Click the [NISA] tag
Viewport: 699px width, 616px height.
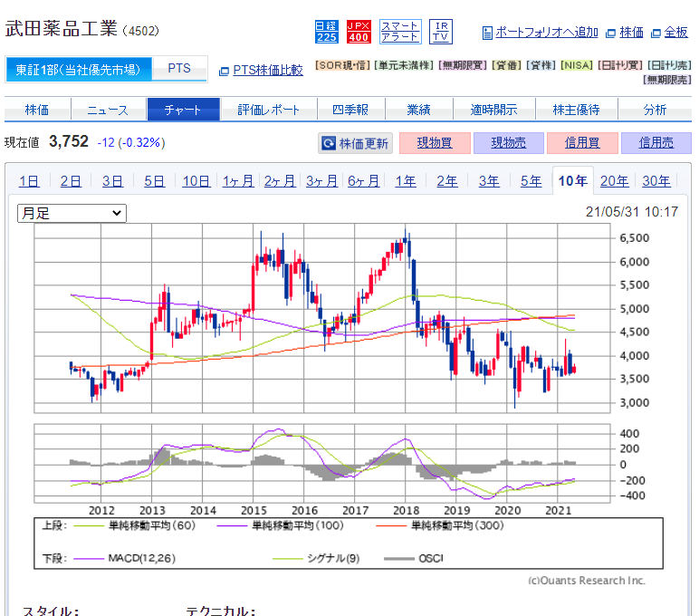(x=577, y=65)
